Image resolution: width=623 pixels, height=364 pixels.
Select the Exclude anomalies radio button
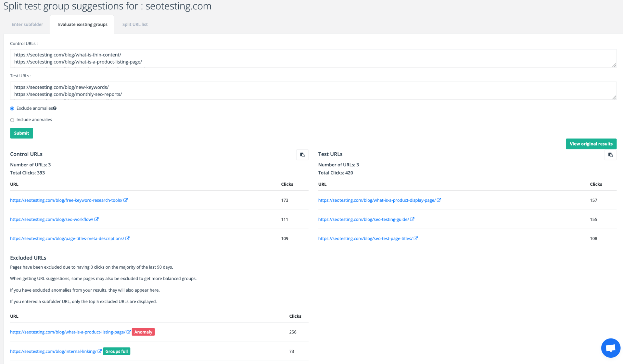tap(12, 108)
